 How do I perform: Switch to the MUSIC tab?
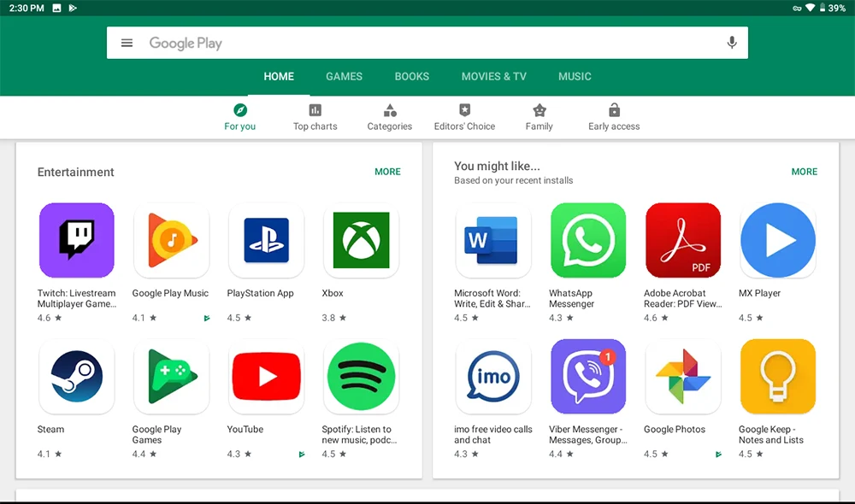[x=575, y=76]
